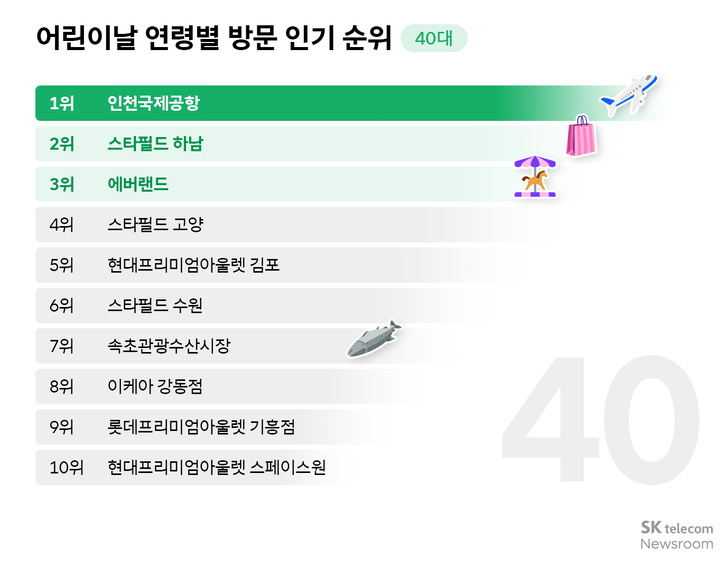Click the large gray 40 watermark
The image size is (728, 564).
pos(601,420)
